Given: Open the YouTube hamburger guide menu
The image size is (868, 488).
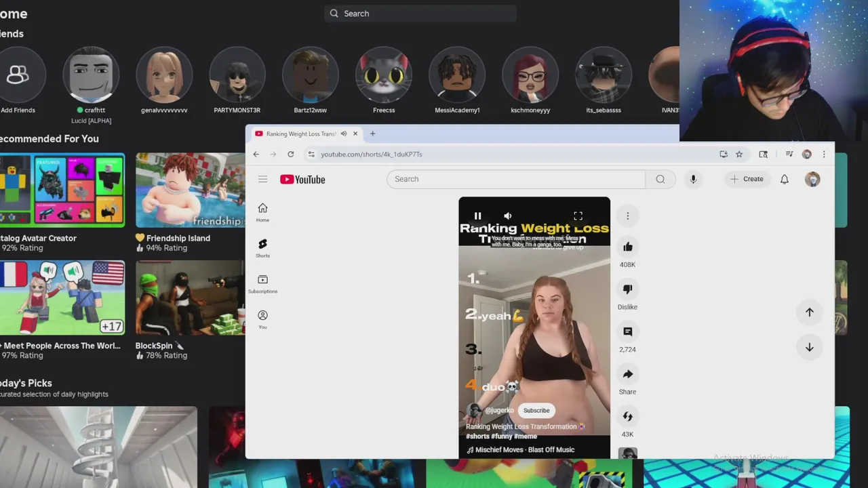Looking at the screenshot, I should pyautogui.click(x=262, y=179).
